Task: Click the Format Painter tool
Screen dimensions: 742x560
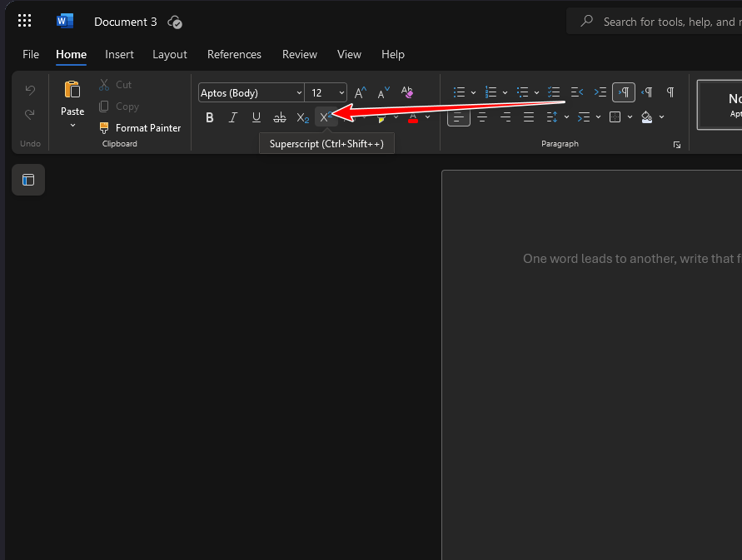Action: pos(140,128)
